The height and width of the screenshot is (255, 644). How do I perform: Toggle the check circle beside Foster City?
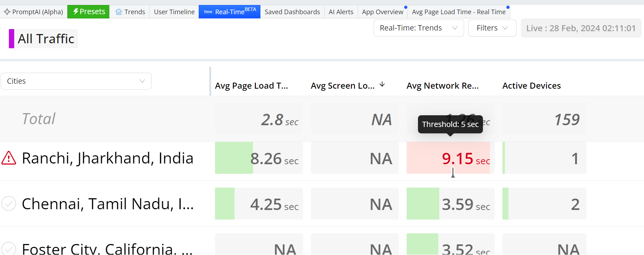click(x=9, y=248)
